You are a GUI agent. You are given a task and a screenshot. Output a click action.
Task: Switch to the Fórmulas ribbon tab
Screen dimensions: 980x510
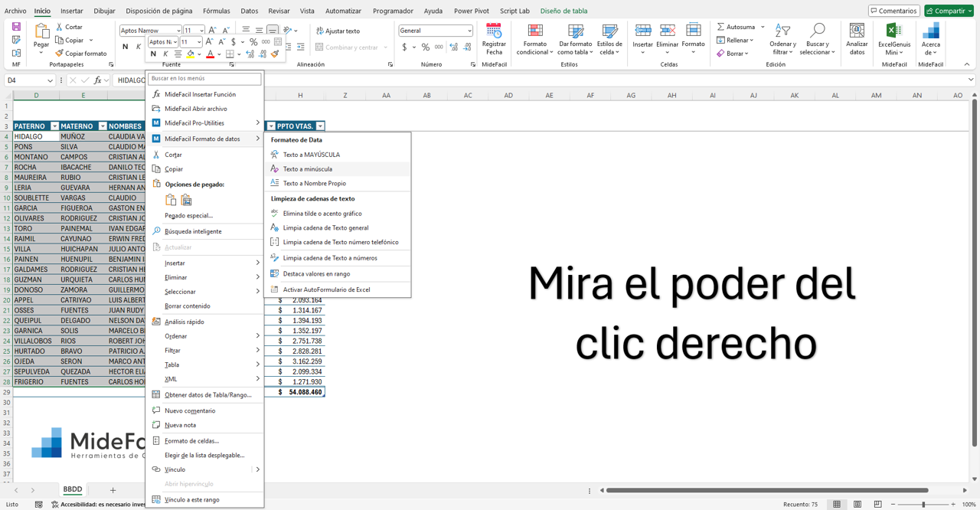click(x=217, y=11)
